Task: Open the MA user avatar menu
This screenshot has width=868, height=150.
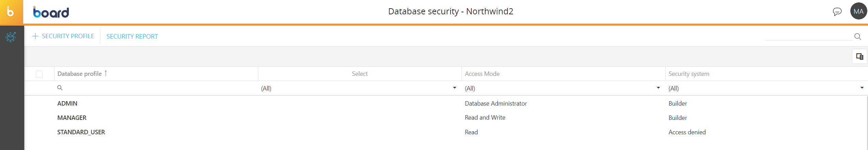Action: pyautogui.click(x=858, y=11)
